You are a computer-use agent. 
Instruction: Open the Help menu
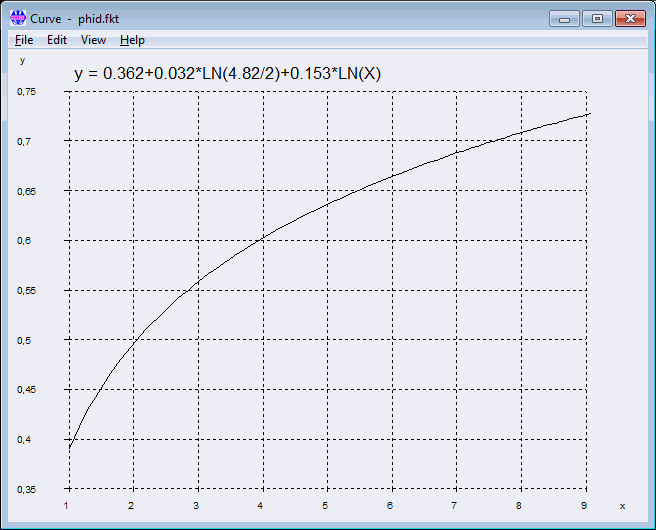(132, 40)
